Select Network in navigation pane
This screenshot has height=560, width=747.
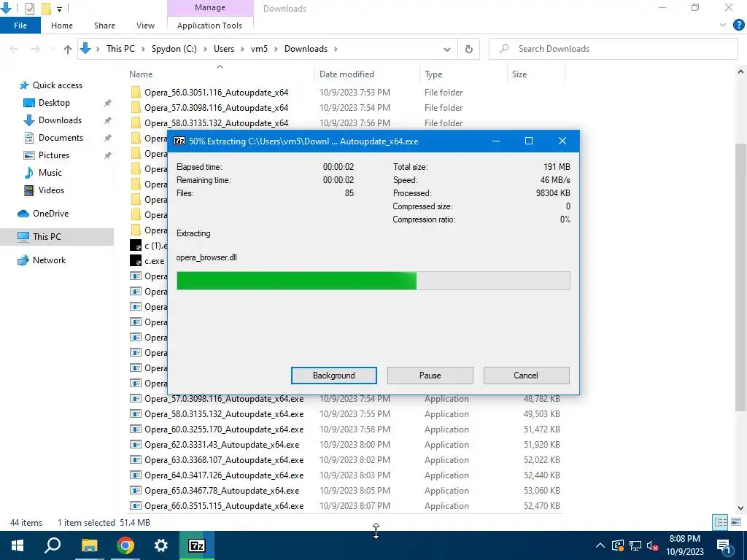[x=49, y=260]
